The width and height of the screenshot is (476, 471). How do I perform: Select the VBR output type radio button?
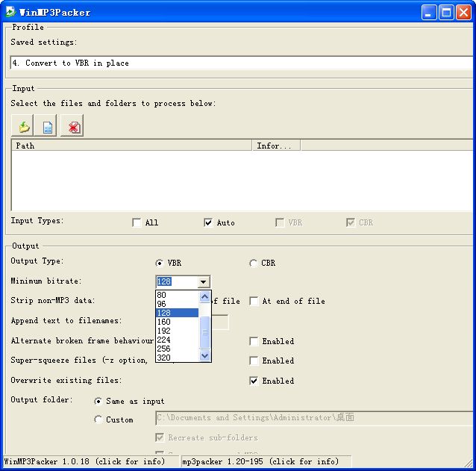point(159,263)
